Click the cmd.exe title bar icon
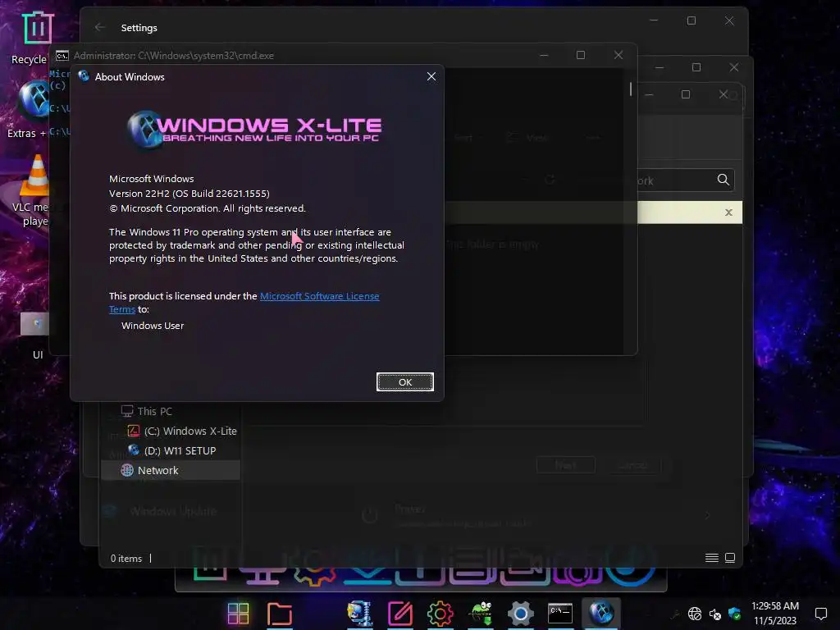840x630 pixels. click(62, 56)
